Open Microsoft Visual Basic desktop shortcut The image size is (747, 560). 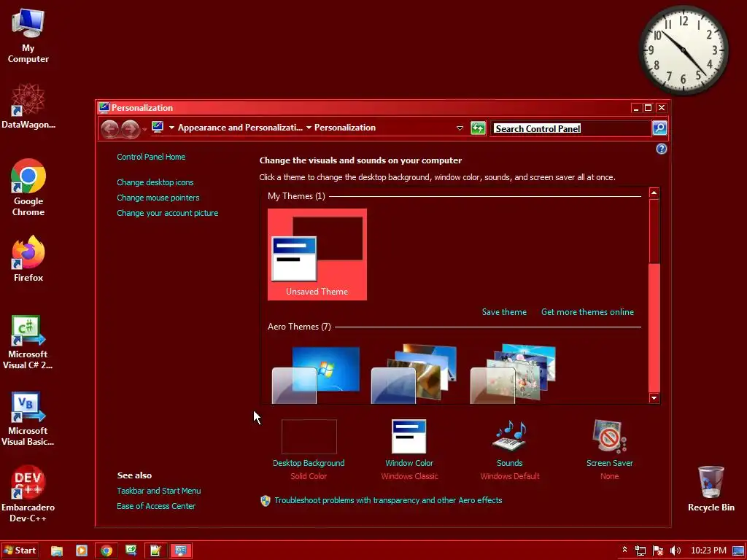coord(28,419)
